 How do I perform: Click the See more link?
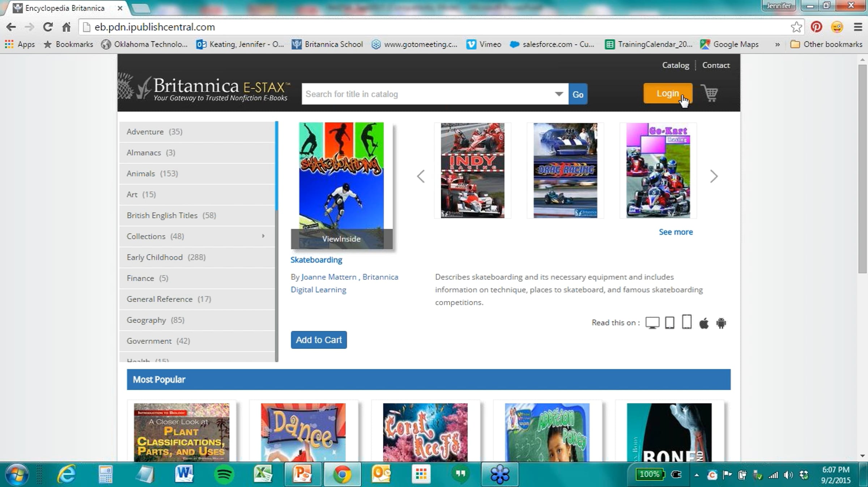tap(676, 232)
